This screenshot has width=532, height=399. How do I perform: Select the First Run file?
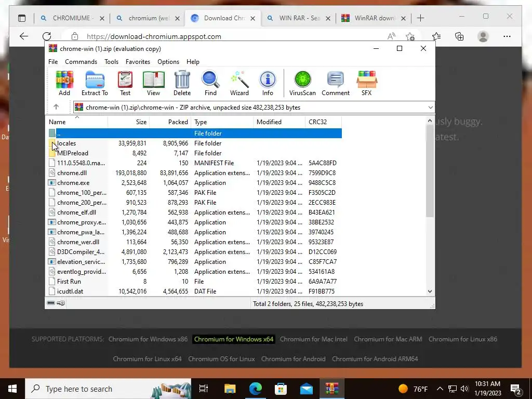pyautogui.click(x=194, y=281)
